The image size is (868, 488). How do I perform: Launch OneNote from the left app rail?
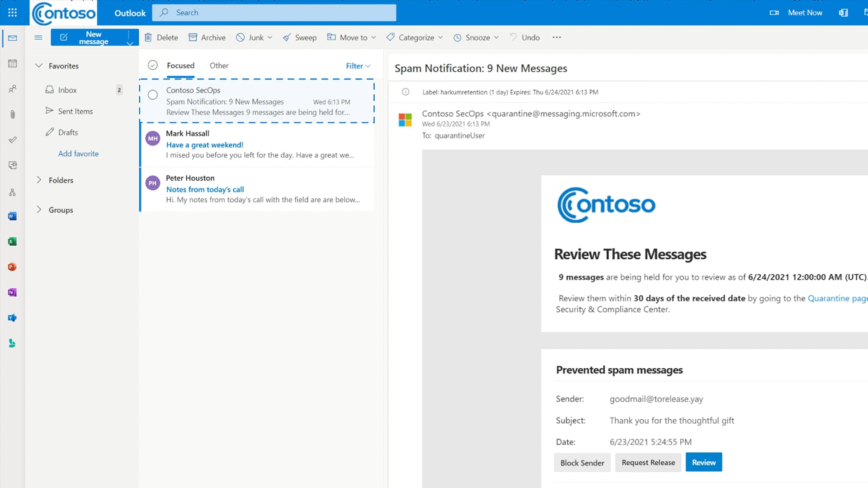[12, 292]
